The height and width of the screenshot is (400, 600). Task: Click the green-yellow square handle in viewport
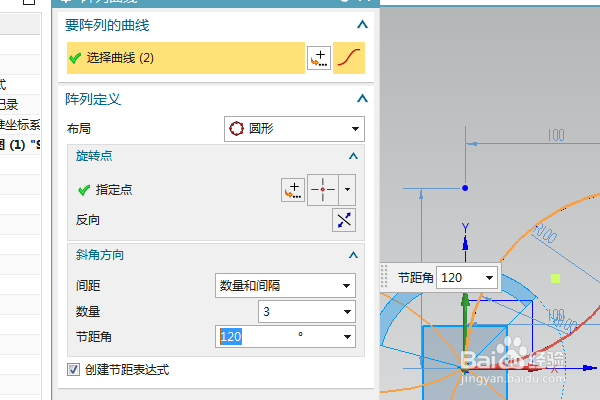(x=555, y=278)
